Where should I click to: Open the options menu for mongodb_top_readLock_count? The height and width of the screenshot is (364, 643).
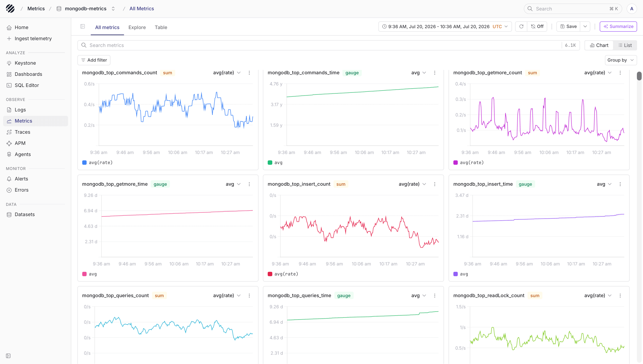pos(620,295)
